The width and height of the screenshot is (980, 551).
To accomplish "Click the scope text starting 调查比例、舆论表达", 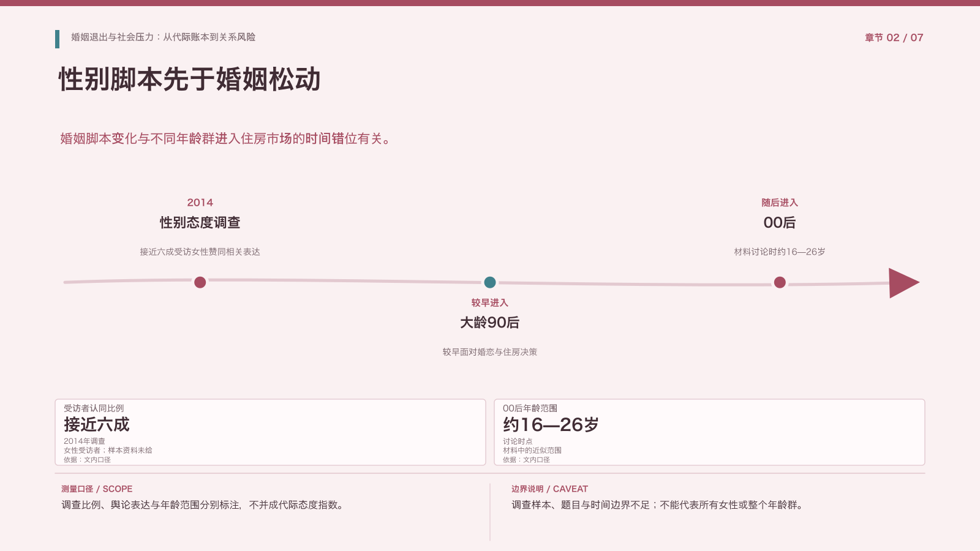I will click(x=203, y=505).
